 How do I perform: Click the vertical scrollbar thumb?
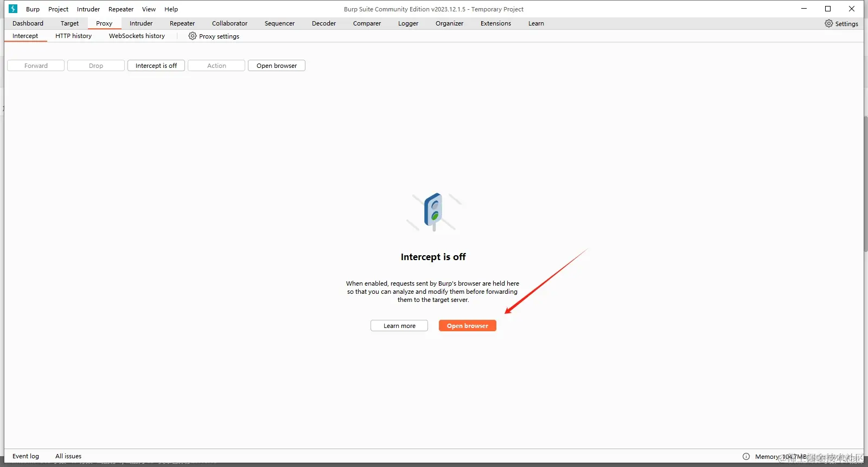tap(866, 184)
